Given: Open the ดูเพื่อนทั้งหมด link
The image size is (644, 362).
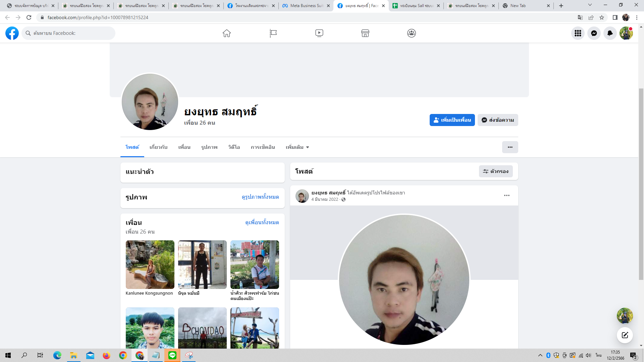Looking at the screenshot, I should [x=262, y=223].
